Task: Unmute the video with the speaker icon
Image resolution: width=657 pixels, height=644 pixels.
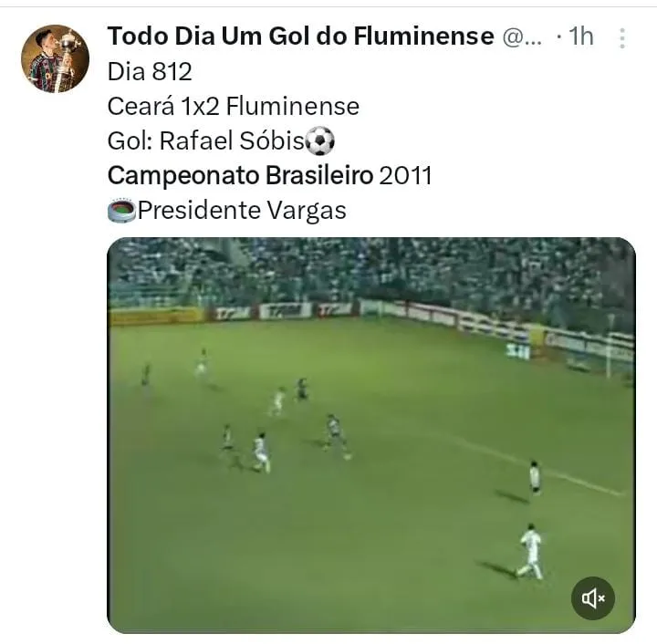Action: (593, 598)
